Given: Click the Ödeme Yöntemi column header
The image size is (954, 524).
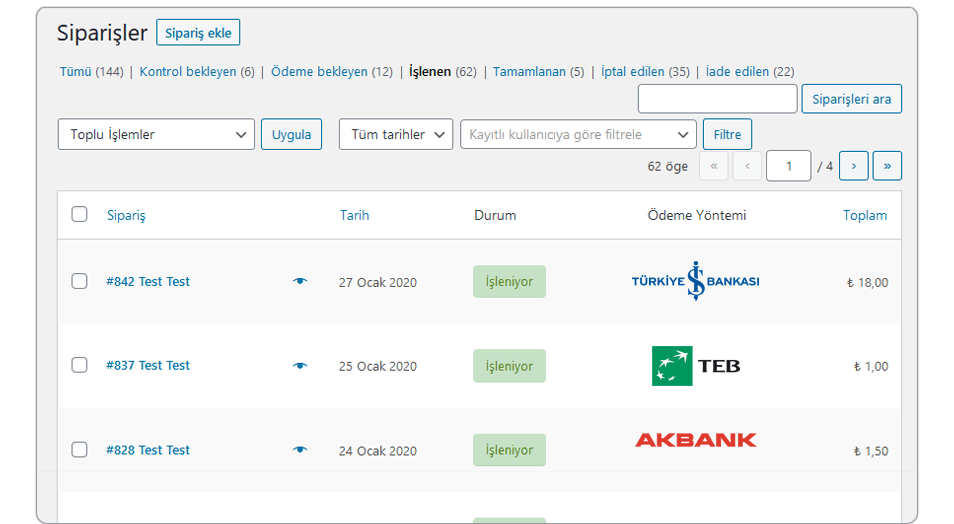Looking at the screenshot, I should click(x=697, y=215).
